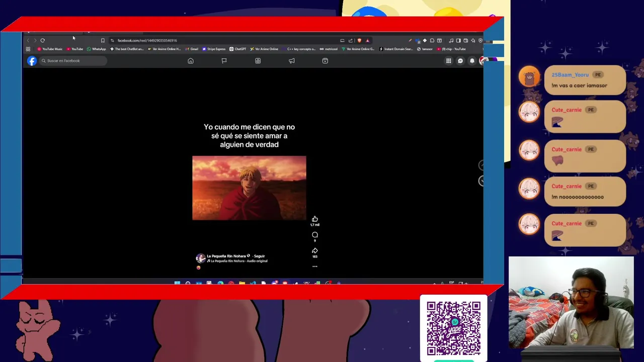Bookmark this page via the bookmark icon
The height and width of the screenshot is (362, 644).
(103, 40)
